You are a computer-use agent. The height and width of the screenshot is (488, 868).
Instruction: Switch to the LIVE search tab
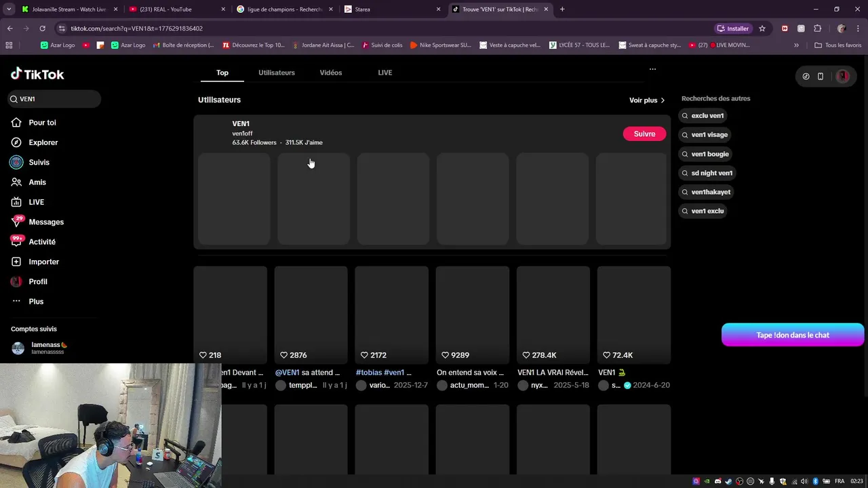coord(385,73)
